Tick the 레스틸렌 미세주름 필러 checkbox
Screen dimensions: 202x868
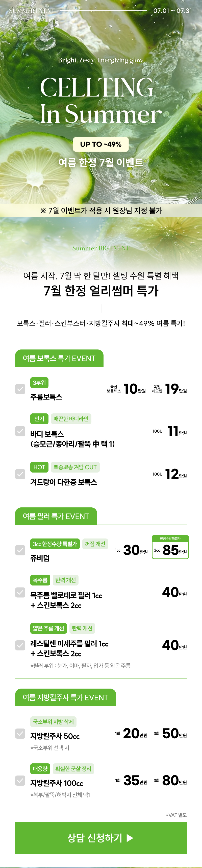20,645
